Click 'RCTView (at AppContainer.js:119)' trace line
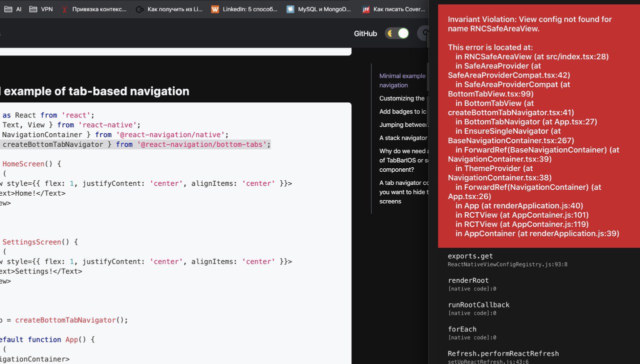This screenshot has width=640, height=364. coord(522,224)
